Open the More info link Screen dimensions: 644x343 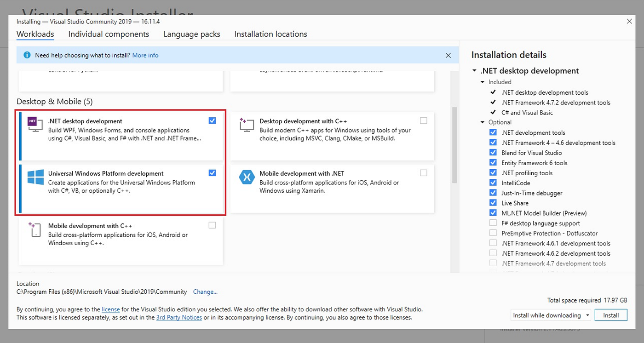coord(145,55)
